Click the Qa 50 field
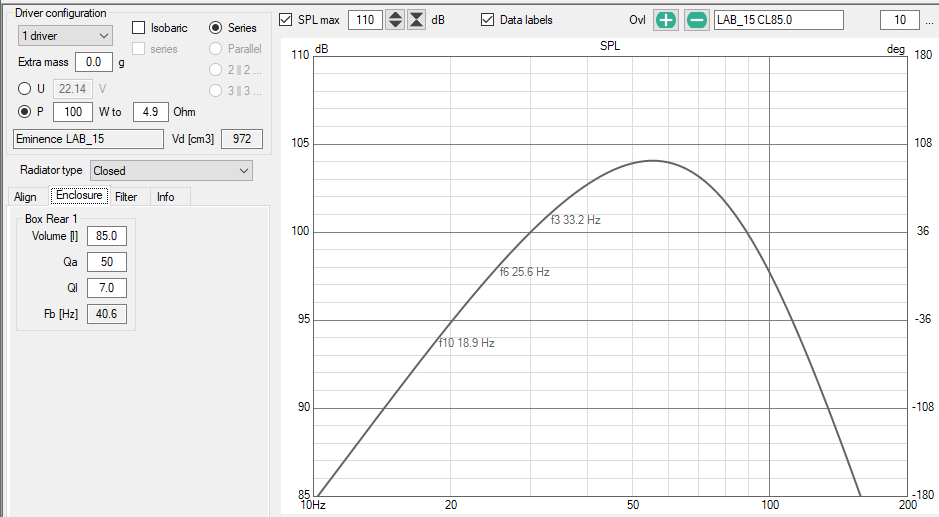The height and width of the screenshot is (517, 939). point(107,262)
